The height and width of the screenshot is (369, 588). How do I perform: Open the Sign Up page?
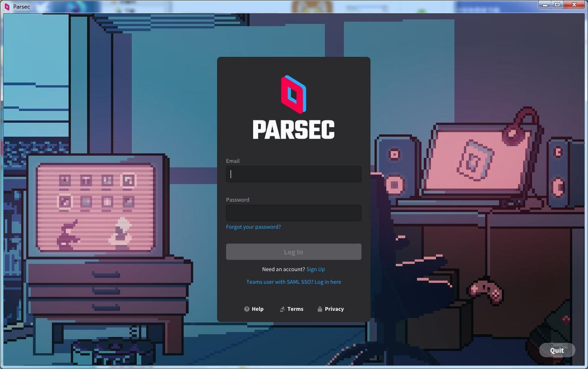(x=315, y=269)
